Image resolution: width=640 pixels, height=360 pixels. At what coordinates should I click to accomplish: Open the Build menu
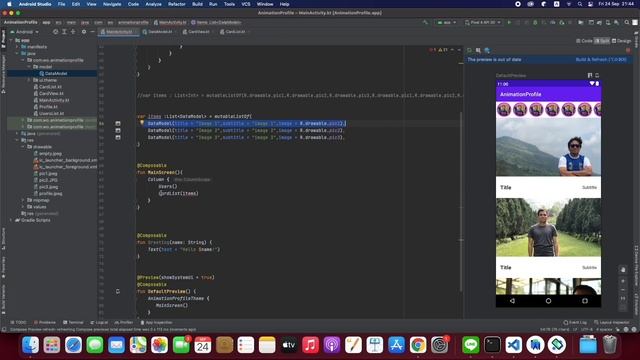(198, 4)
